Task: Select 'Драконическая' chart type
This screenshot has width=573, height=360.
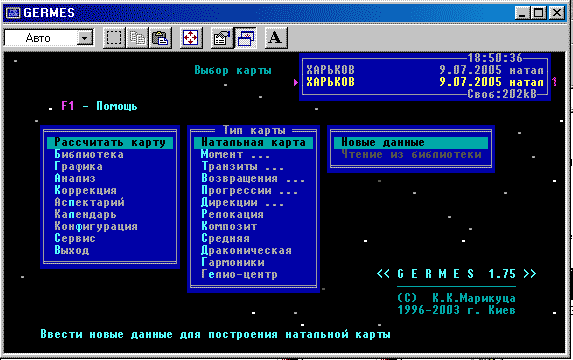Action: coord(246,250)
